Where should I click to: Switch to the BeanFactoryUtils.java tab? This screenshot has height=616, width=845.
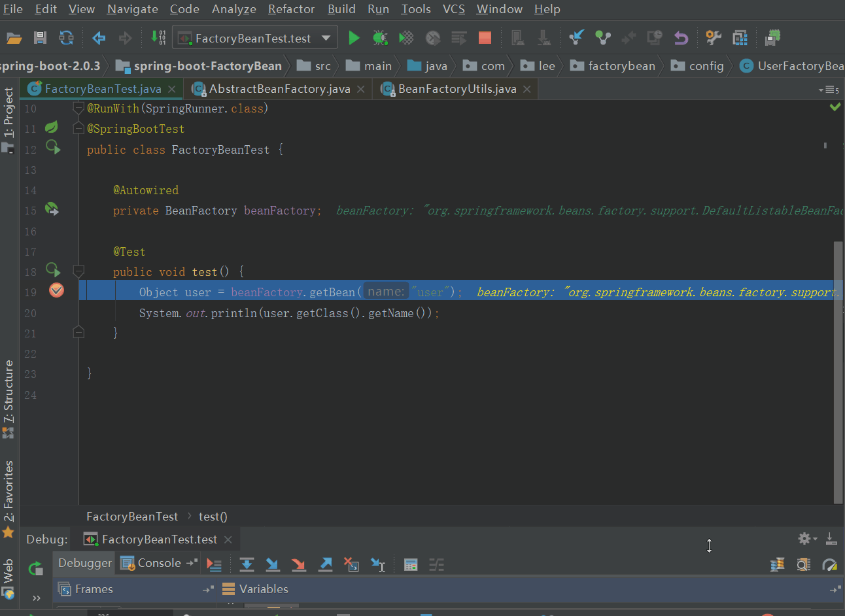pos(457,89)
